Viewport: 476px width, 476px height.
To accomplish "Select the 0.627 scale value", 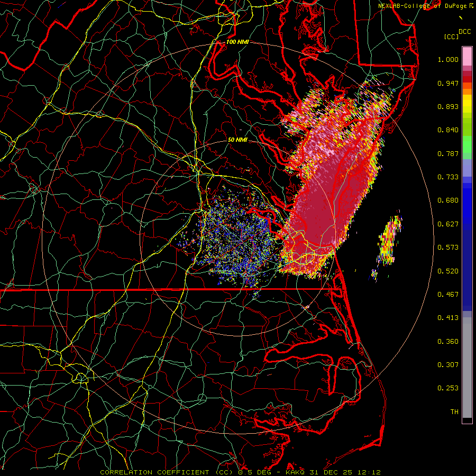I will pos(448,224).
